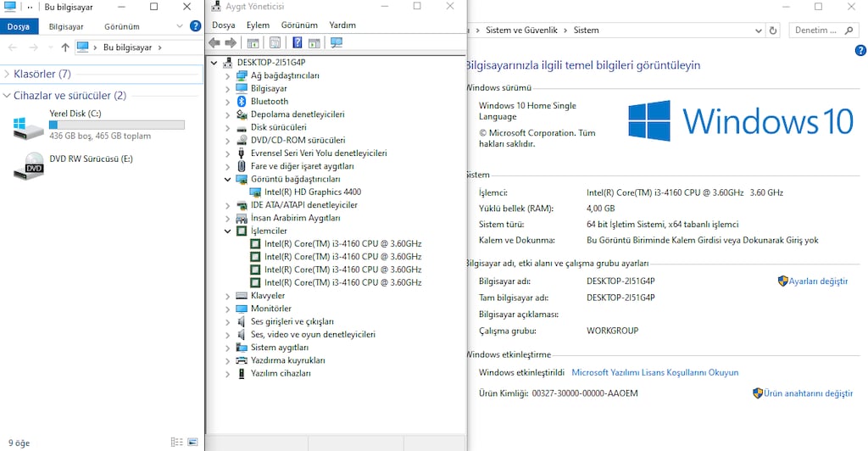Screen dimensions: 868x451
Task: Open the Bilgisayar ribbon tab
Action: 66,26
